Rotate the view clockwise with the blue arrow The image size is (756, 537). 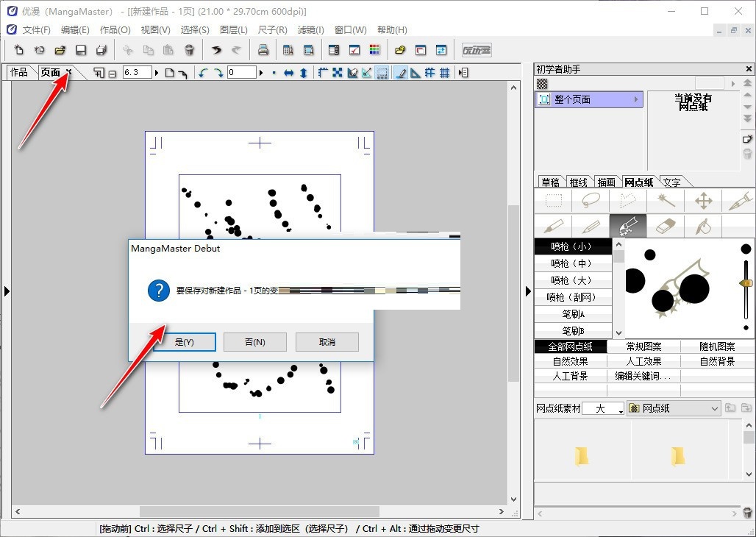tap(218, 73)
